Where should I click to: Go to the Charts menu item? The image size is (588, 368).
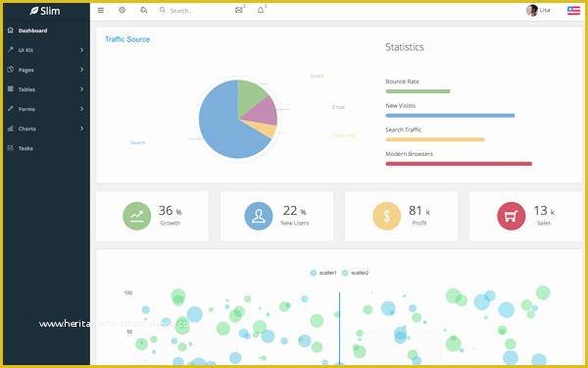point(46,129)
